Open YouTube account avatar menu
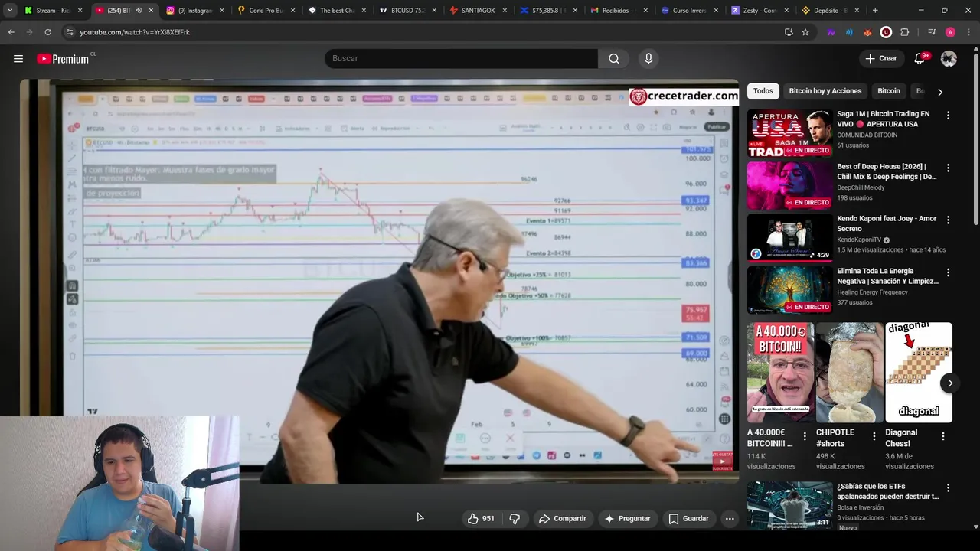 pos(949,58)
